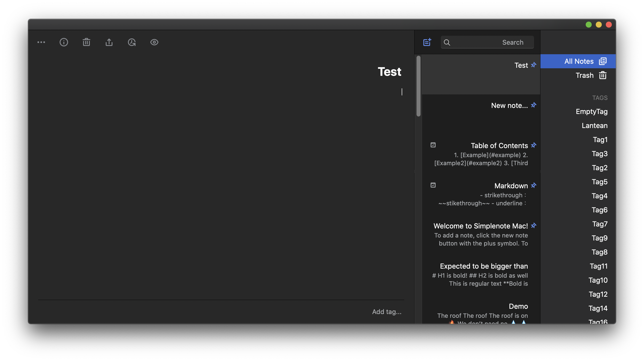The height and width of the screenshot is (361, 644).
Task: Share the current note
Action: click(109, 42)
